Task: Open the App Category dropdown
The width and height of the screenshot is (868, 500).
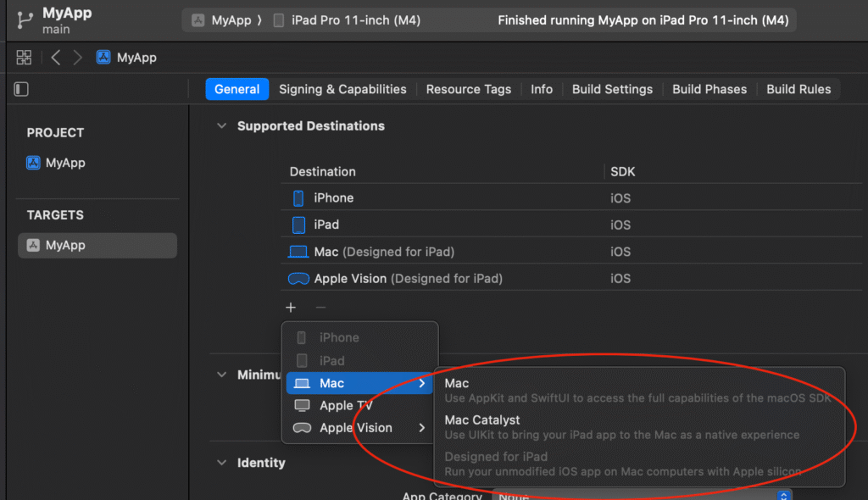Action: click(643, 496)
